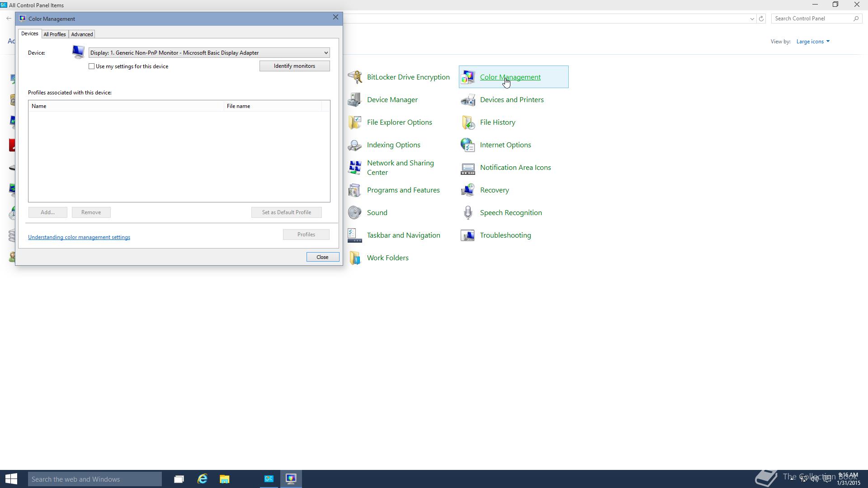The width and height of the screenshot is (868, 488).
Task: Open Understanding color management settings link
Action: point(79,237)
